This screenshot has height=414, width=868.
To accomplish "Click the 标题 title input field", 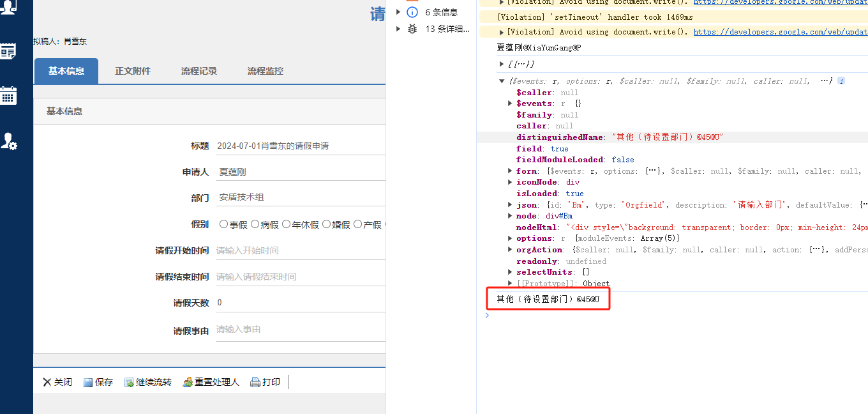I will (301, 146).
